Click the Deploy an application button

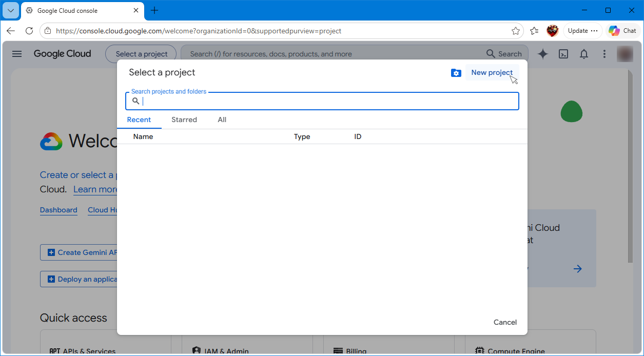coord(79,279)
